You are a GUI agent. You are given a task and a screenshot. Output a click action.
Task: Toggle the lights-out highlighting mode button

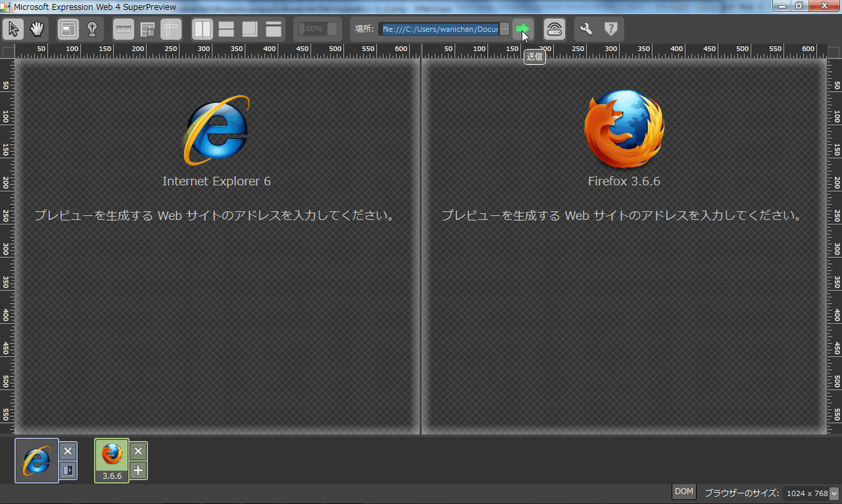pos(92,29)
